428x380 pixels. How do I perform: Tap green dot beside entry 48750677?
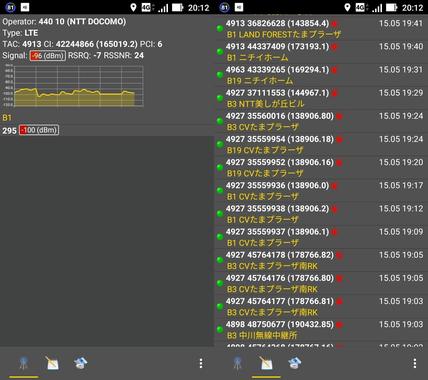220,329
